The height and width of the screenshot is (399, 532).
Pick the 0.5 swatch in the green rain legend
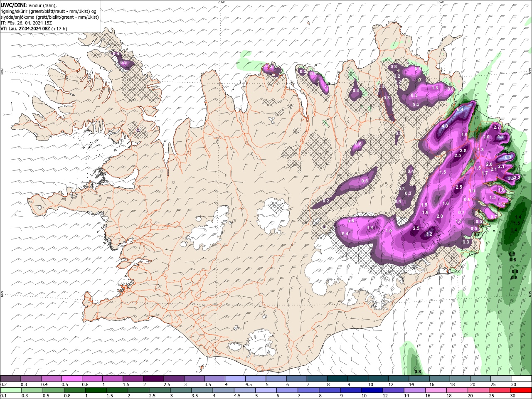click(x=53, y=390)
